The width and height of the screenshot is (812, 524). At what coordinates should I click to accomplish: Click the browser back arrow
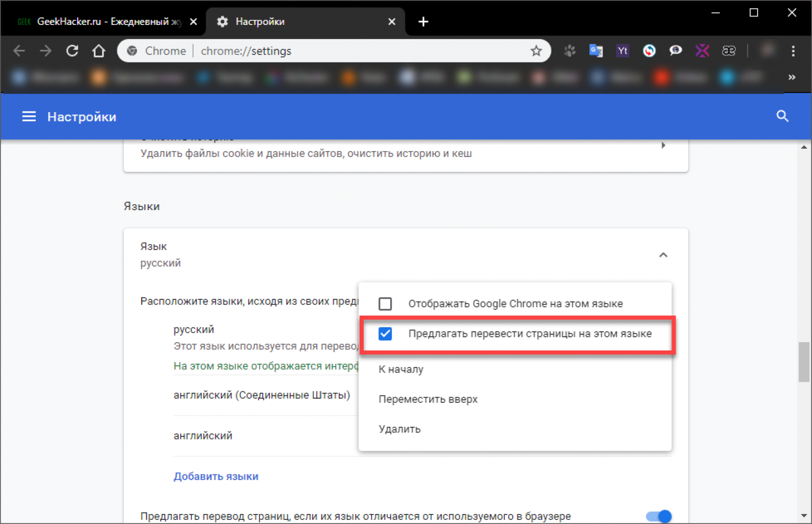coord(19,51)
